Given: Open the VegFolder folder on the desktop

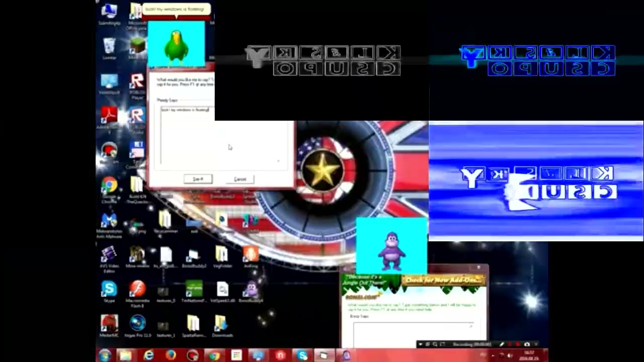Looking at the screenshot, I should (x=222, y=257).
